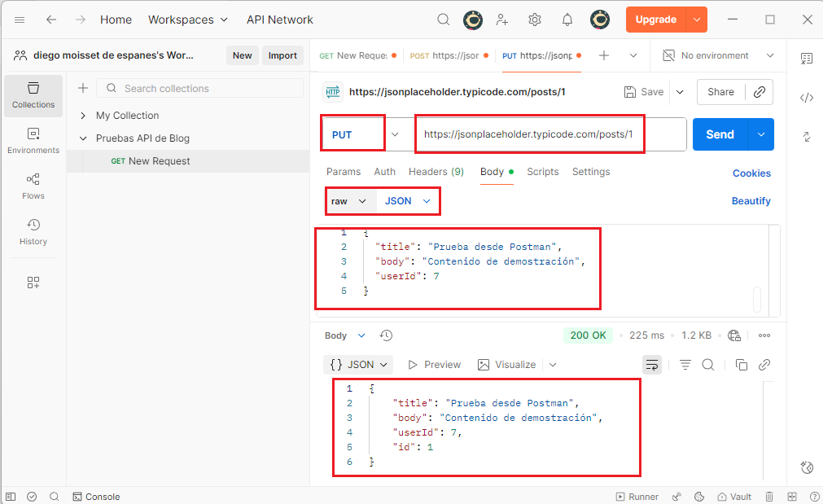Open the JSON body format dropdown
The image size is (823, 504).
407,201
